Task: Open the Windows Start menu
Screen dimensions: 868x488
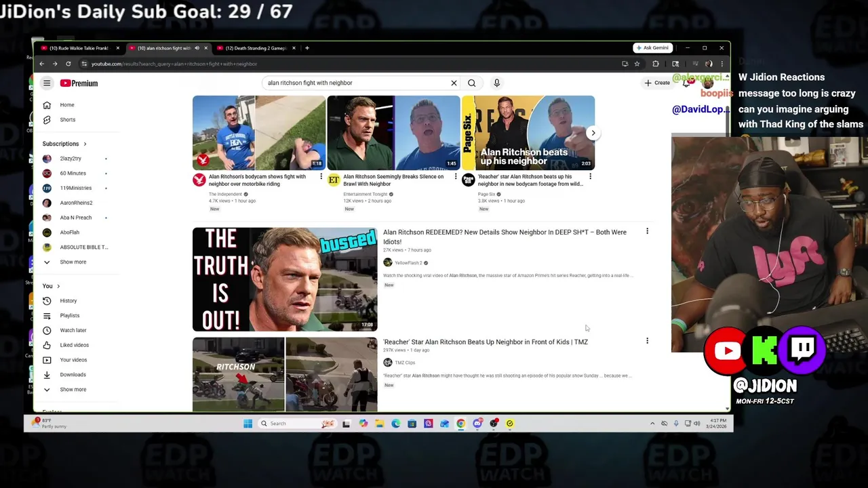Action: 248,424
